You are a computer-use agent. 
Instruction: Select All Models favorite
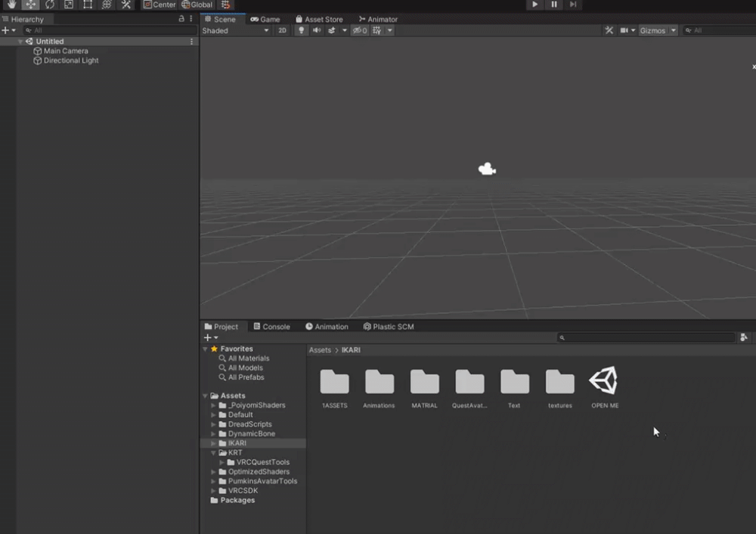coord(245,368)
